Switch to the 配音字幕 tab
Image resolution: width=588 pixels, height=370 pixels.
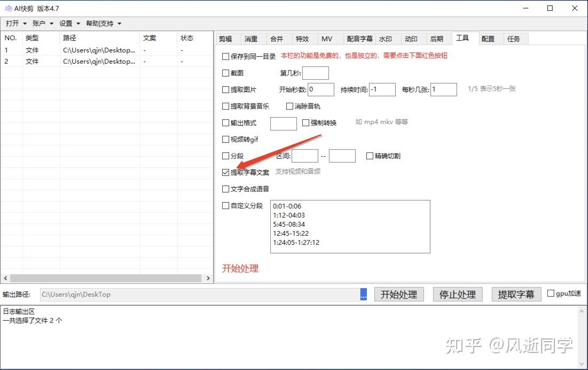click(x=360, y=38)
